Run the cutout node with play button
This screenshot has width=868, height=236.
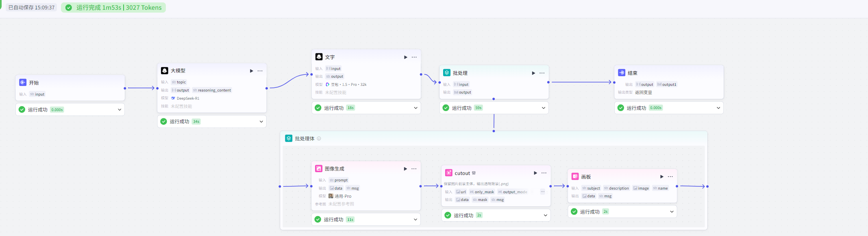tap(535, 173)
